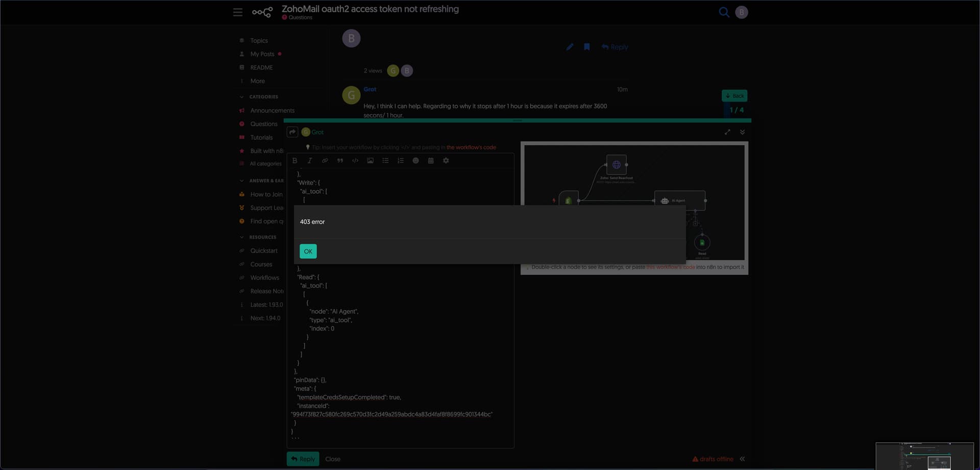Screen dimensions: 980x470
Task: Open My Posts in the sidebar
Action: [x=262, y=54]
